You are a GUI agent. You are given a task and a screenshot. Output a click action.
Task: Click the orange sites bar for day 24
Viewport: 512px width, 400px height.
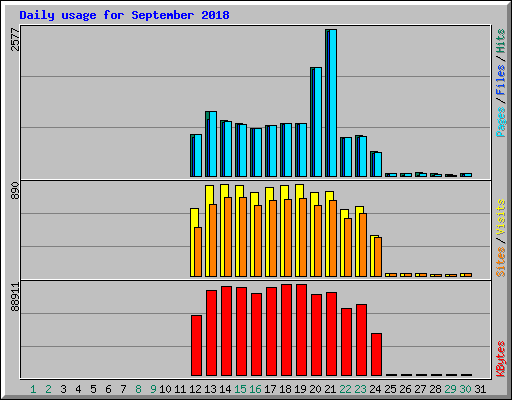coord(378,257)
